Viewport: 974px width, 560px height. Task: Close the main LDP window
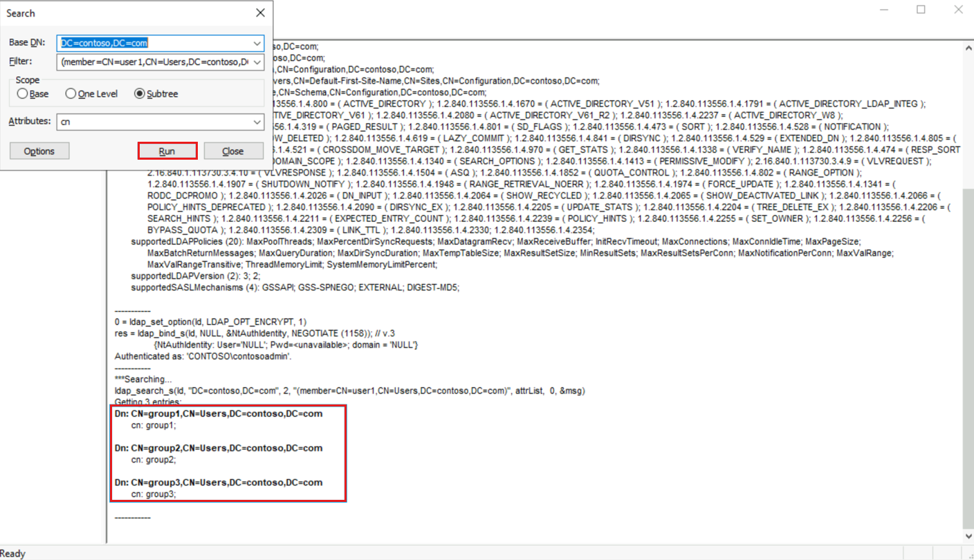[958, 10]
